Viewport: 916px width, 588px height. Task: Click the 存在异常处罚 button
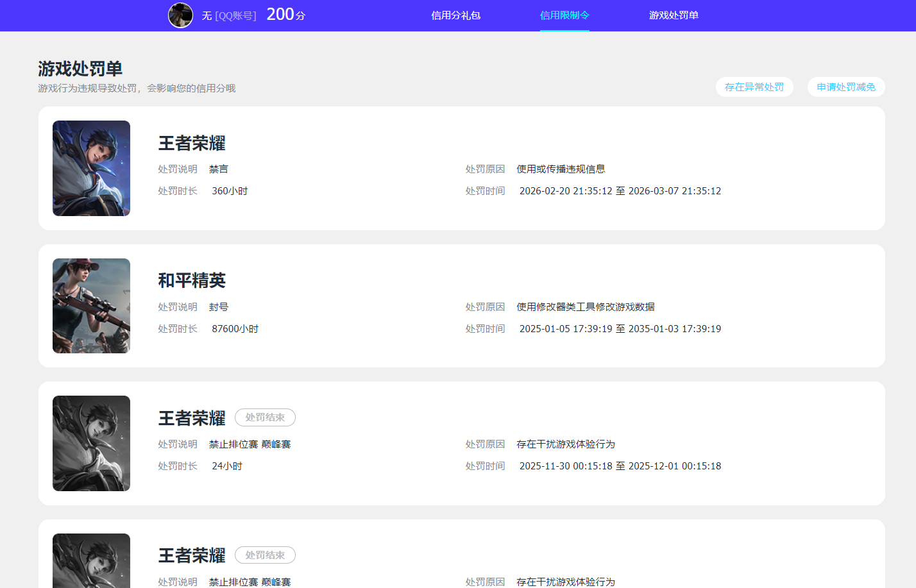click(754, 87)
